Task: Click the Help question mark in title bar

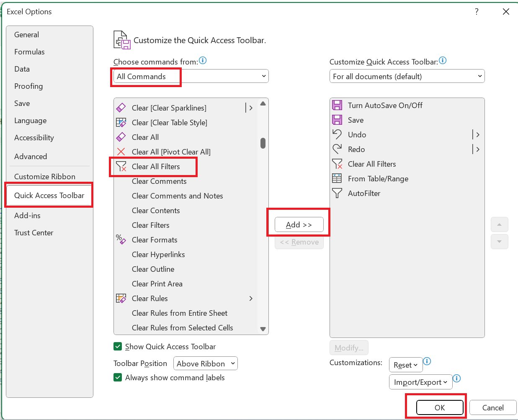Action: tap(477, 11)
